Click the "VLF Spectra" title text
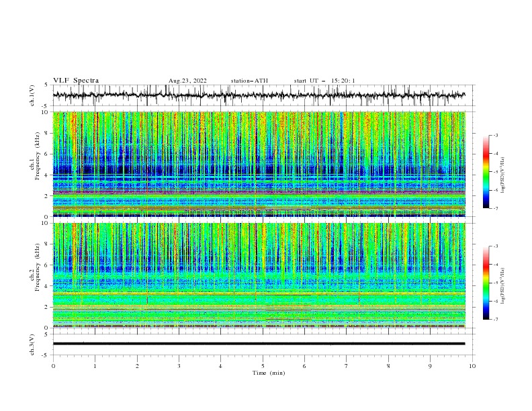Image resolution: width=532 pixels, height=411 pixels. [x=76, y=81]
